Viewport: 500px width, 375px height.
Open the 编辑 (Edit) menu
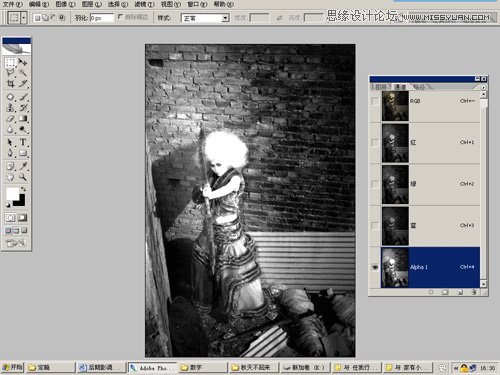[39, 4]
